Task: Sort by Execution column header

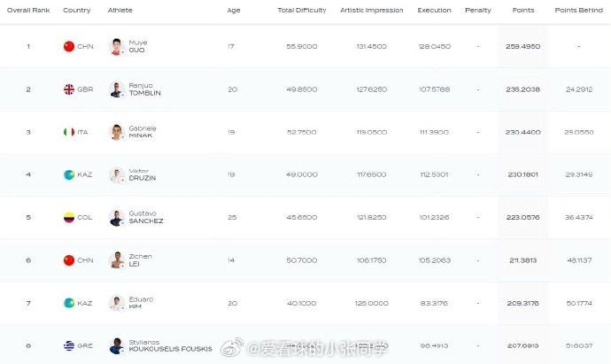Action: 434,10
